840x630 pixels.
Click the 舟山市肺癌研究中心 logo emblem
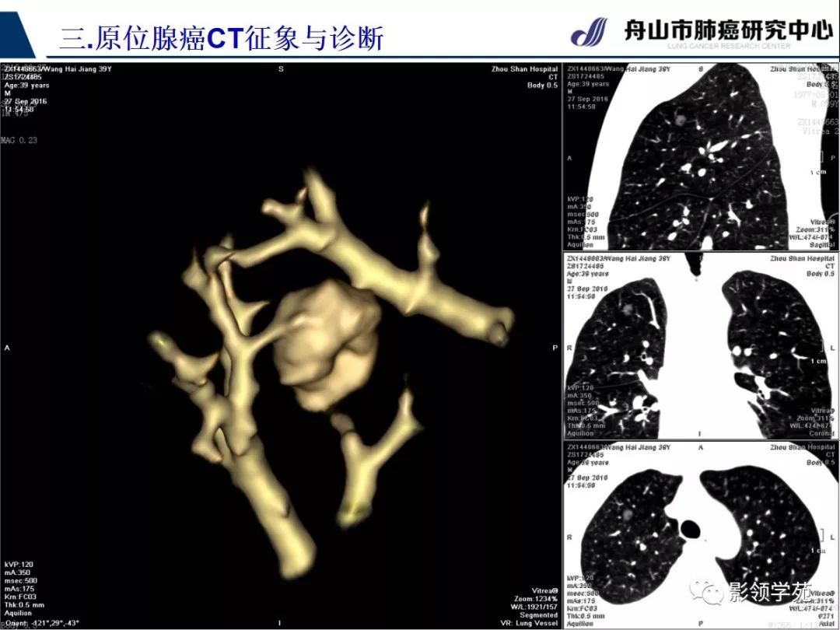tap(589, 32)
